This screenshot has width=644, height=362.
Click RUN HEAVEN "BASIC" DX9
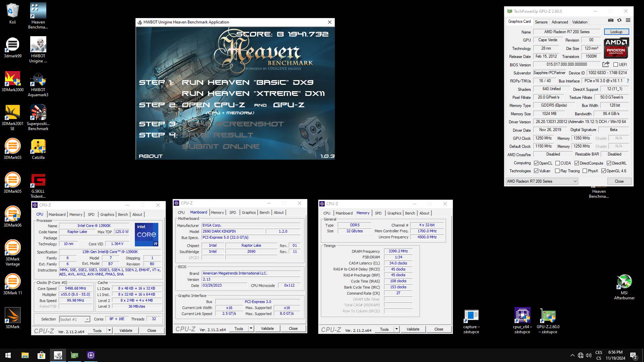[x=248, y=82]
